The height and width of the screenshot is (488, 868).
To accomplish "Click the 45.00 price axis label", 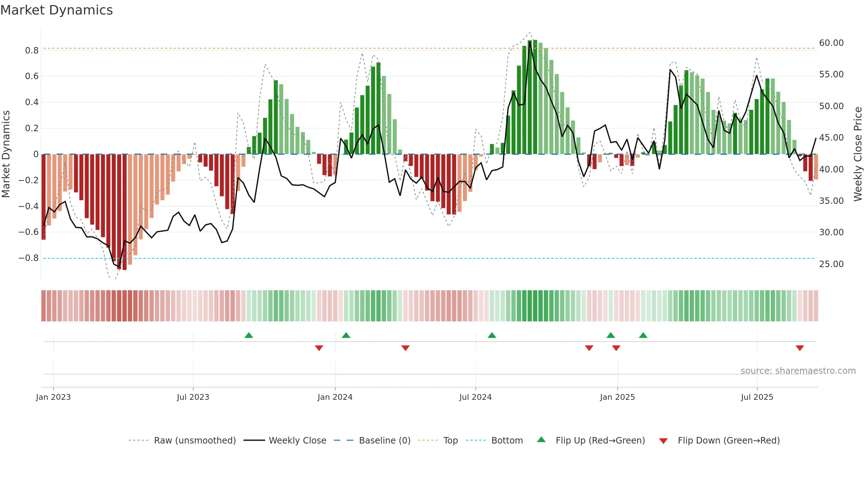I will (x=831, y=137).
